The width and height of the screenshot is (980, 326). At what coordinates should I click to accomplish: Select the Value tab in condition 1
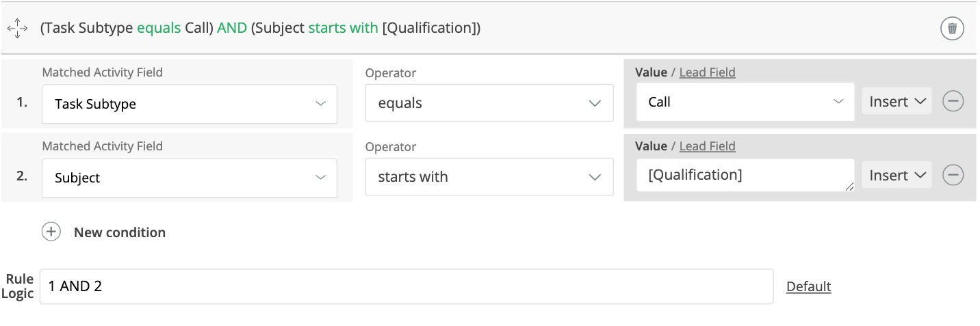(x=650, y=72)
